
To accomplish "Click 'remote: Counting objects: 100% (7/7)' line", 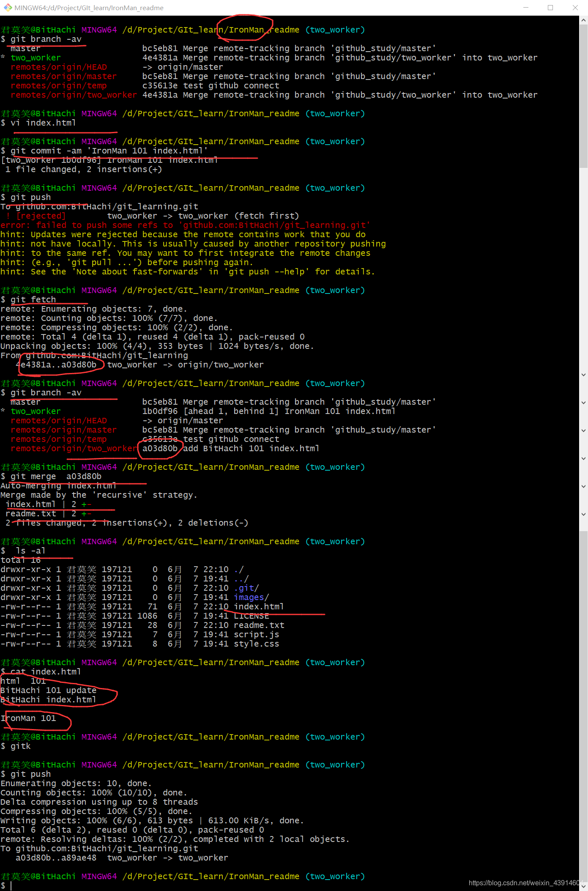I will pyautogui.click(x=109, y=318).
